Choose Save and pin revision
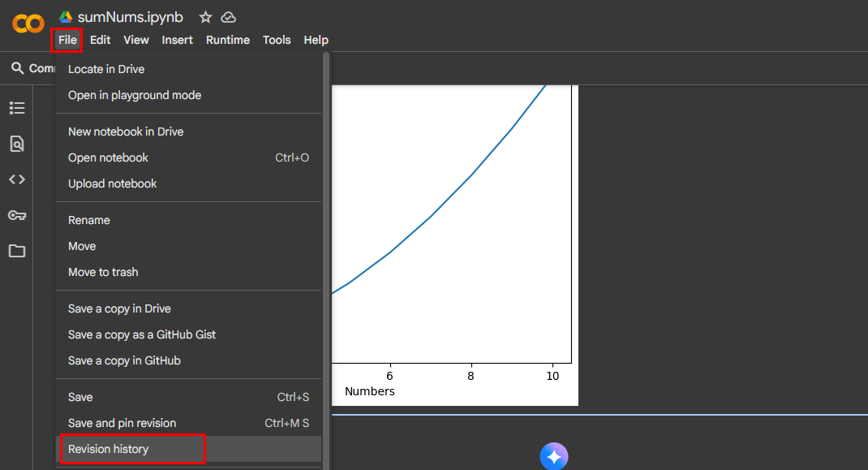Screen dimensions: 868x470 [x=122, y=423]
